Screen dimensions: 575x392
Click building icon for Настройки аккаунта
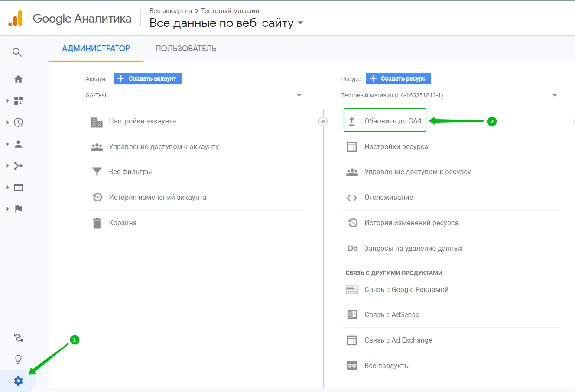pos(97,122)
